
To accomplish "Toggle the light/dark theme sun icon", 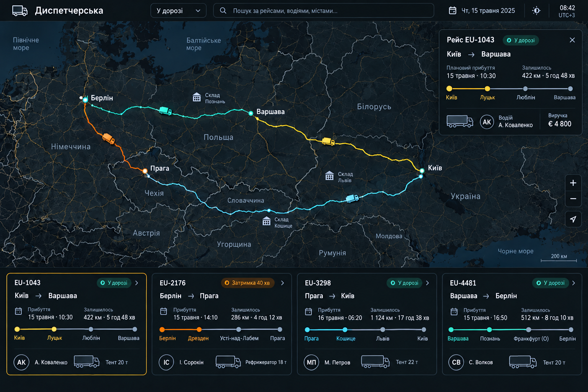I will pos(536,11).
